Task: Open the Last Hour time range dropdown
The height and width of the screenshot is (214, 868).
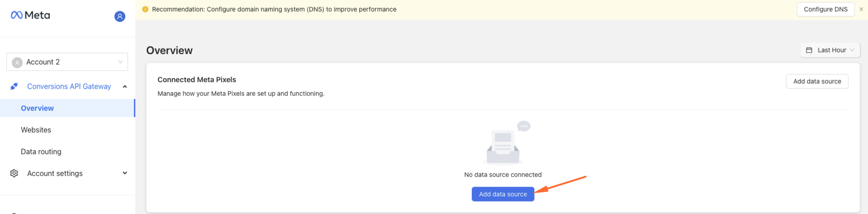Action: pyautogui.click(x=830, y=50)
